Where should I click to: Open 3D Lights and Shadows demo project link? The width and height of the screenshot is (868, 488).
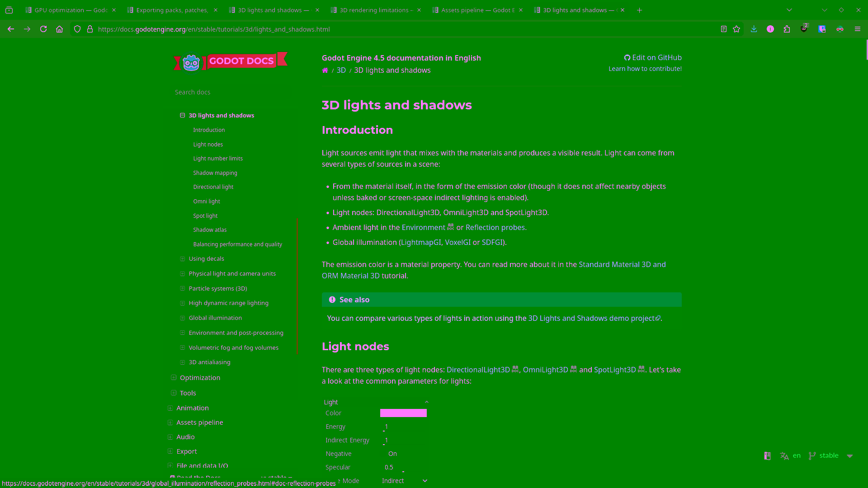(x=594, y=319)
